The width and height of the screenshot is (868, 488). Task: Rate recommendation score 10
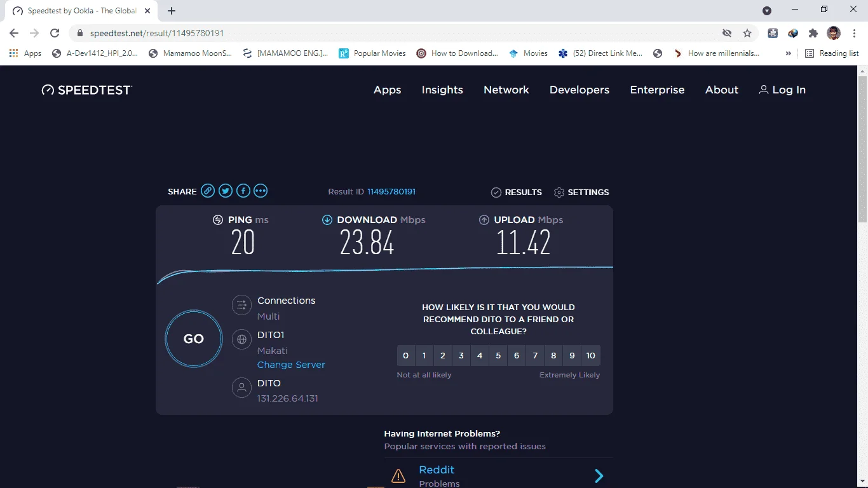pos(591,356)
